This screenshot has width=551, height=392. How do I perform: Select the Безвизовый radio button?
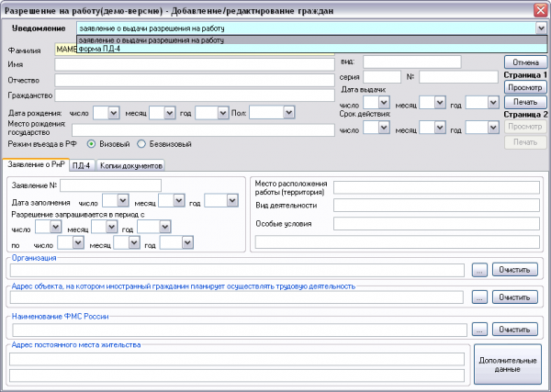(x=141, y=144)
